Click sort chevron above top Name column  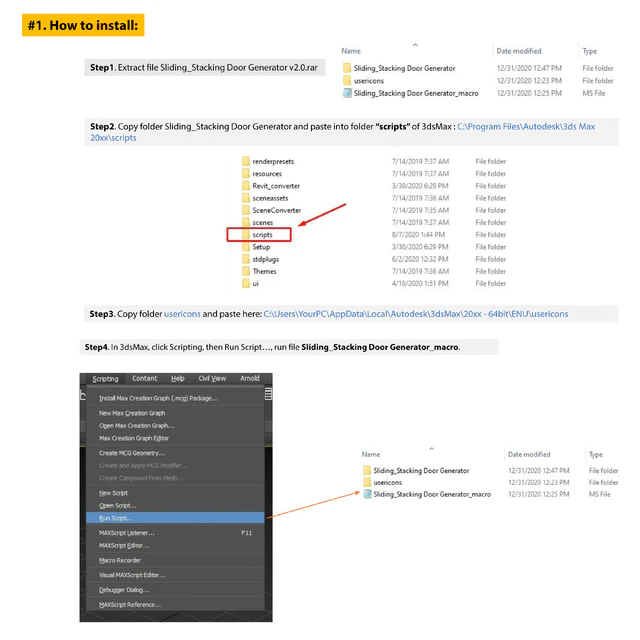415,43
